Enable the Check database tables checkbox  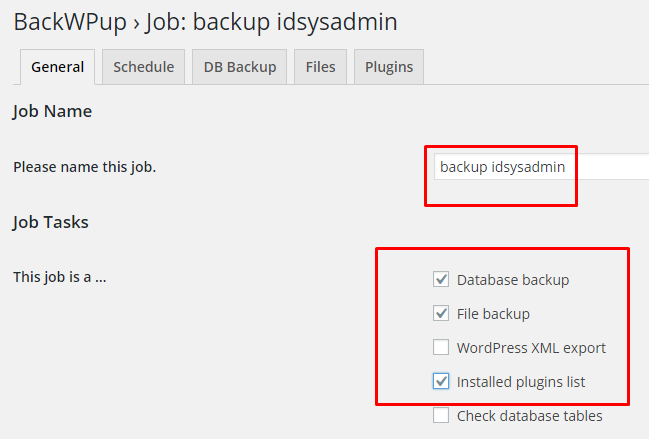[441, 415]
